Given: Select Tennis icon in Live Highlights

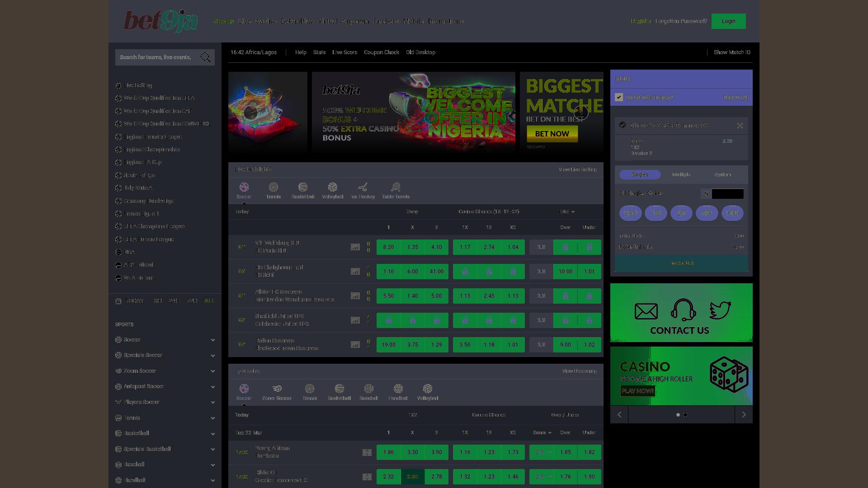Looking at the screenshot, I should [273, 187].
